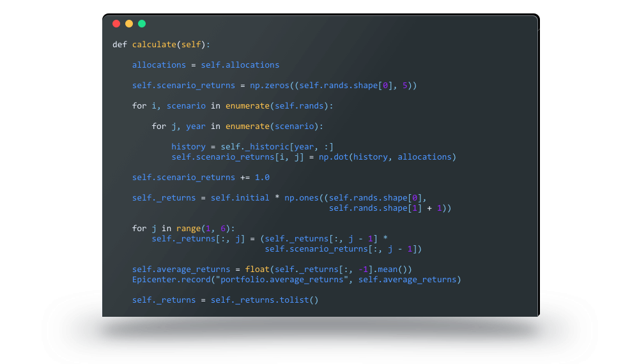639x364 pixels.
Task: Click the yellow minimize window button
Action: pos(129,24)
